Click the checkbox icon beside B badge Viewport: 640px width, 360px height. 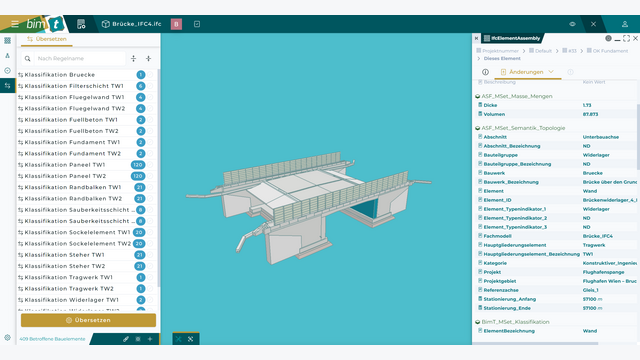[x=197, y=24]
